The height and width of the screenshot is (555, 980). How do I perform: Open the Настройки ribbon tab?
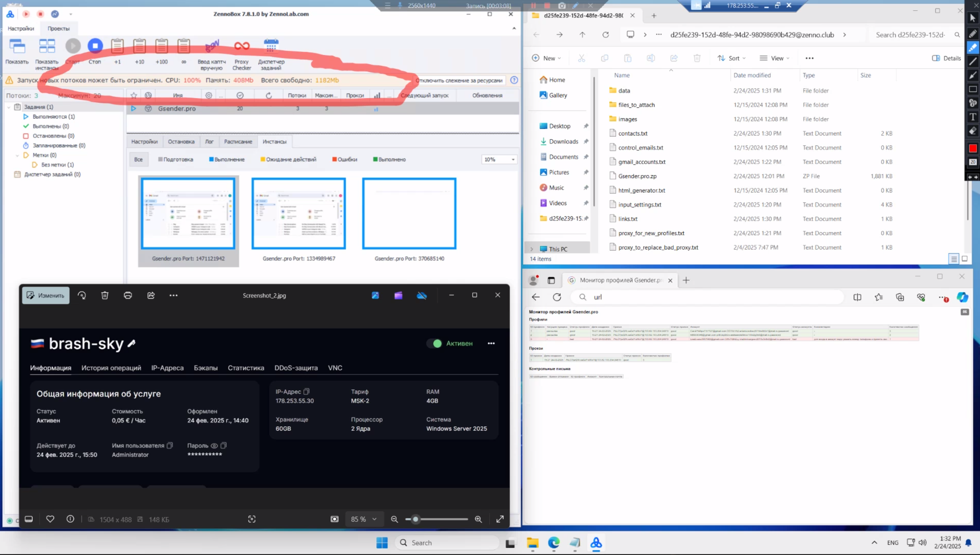[x=21, y=28]
